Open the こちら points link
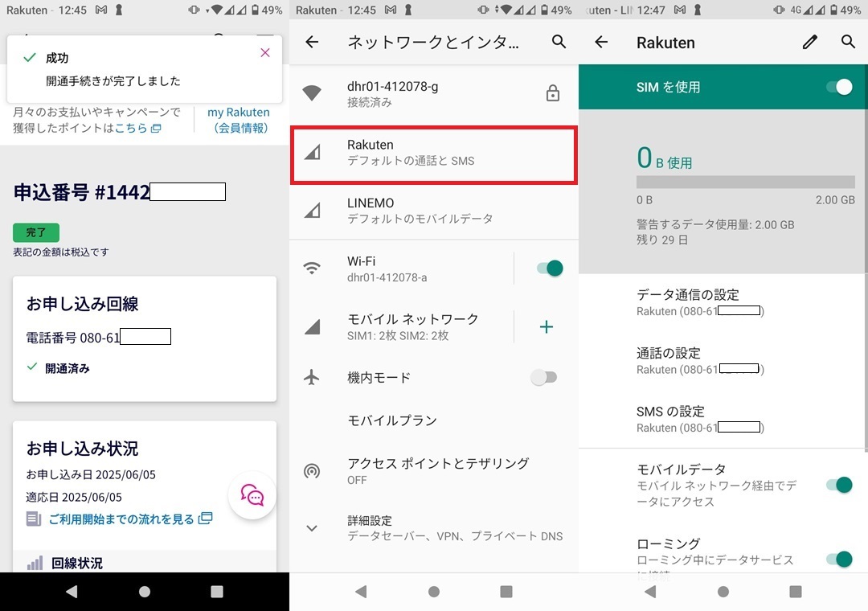 click(x=138, y=128)
